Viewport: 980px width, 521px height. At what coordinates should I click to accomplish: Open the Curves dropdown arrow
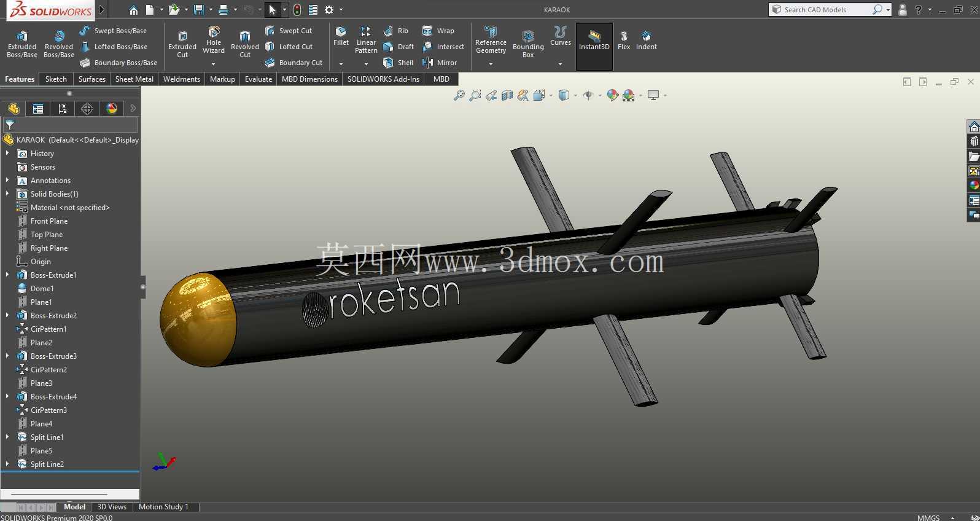click(561, 64)
